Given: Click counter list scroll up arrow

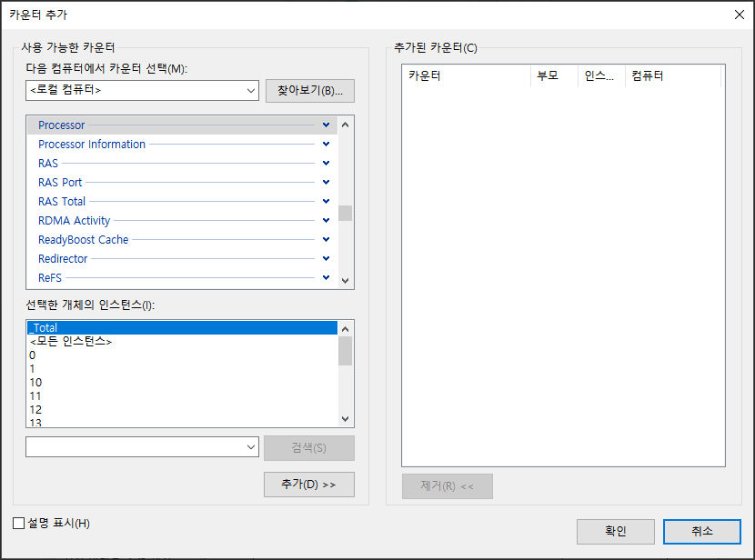Looking at the screenshot, I should tap(345, 125).
